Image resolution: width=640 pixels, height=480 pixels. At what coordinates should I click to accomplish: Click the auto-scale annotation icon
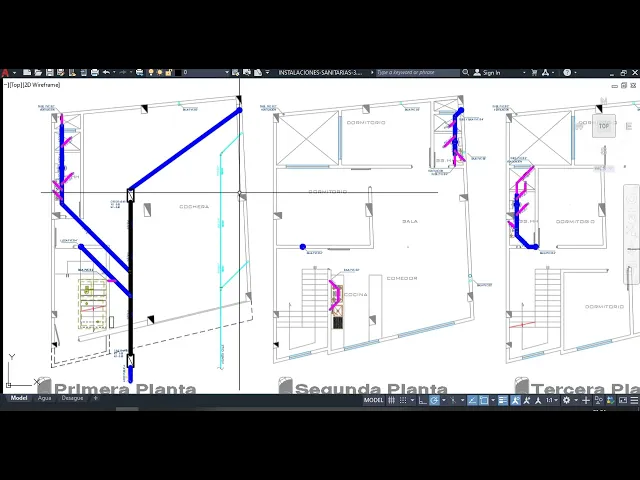[527, 400]
